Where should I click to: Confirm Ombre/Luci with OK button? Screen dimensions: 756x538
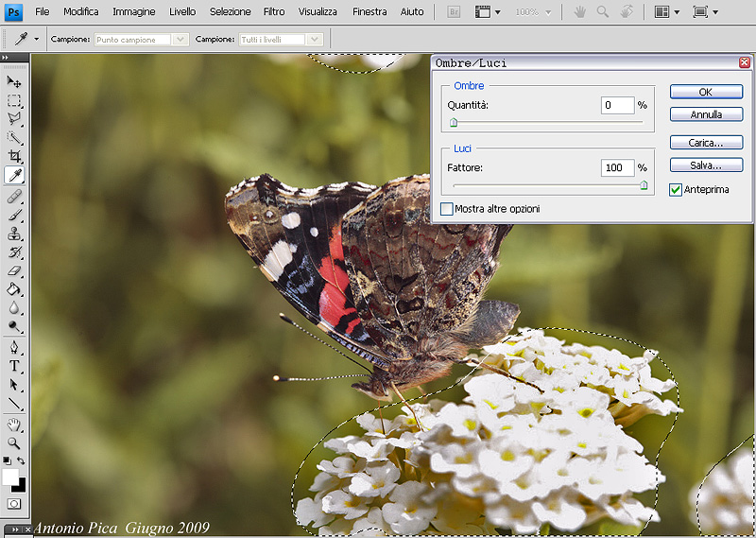pos(706,92)
